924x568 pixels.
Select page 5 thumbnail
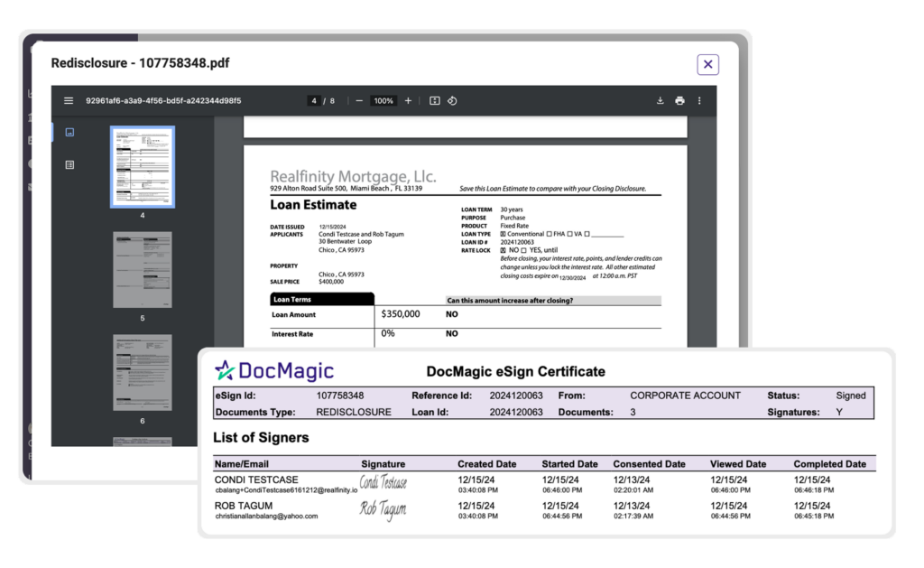(142, 269)
